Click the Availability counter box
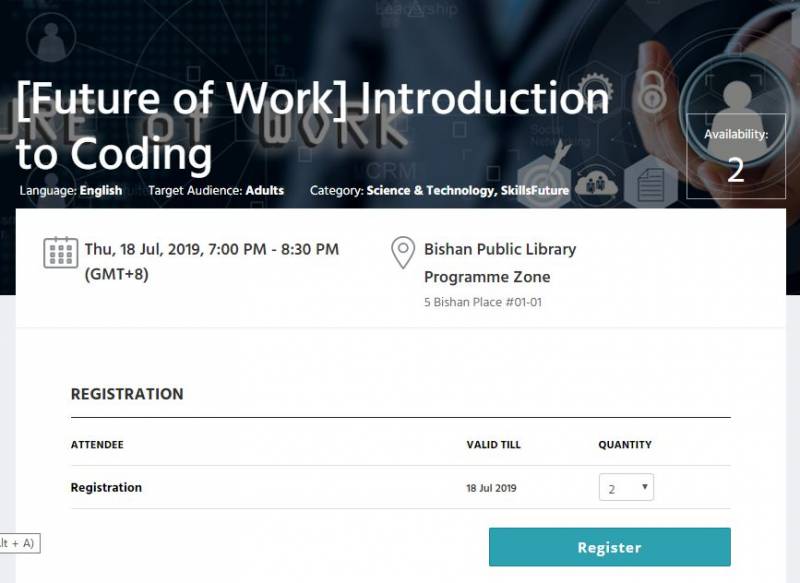The width and height of the screenshot is (800, 583). [736, 155]
